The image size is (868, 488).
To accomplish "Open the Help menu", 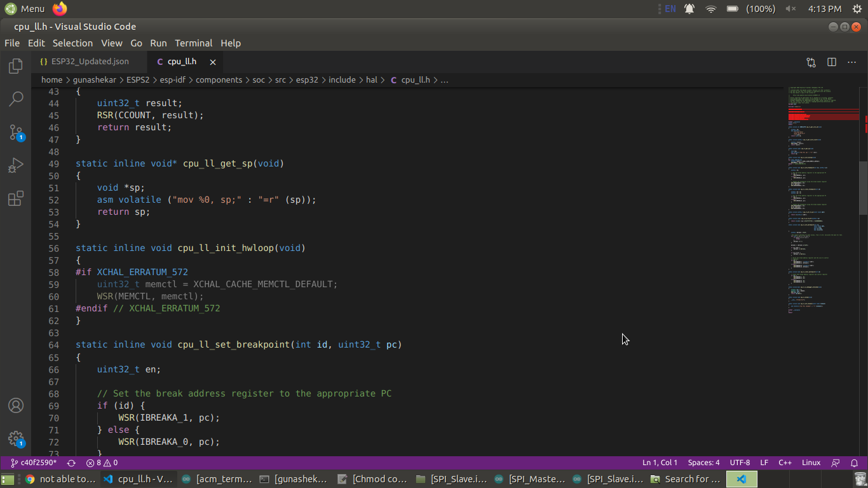I will pyautogui.click(x=231, y=43).
